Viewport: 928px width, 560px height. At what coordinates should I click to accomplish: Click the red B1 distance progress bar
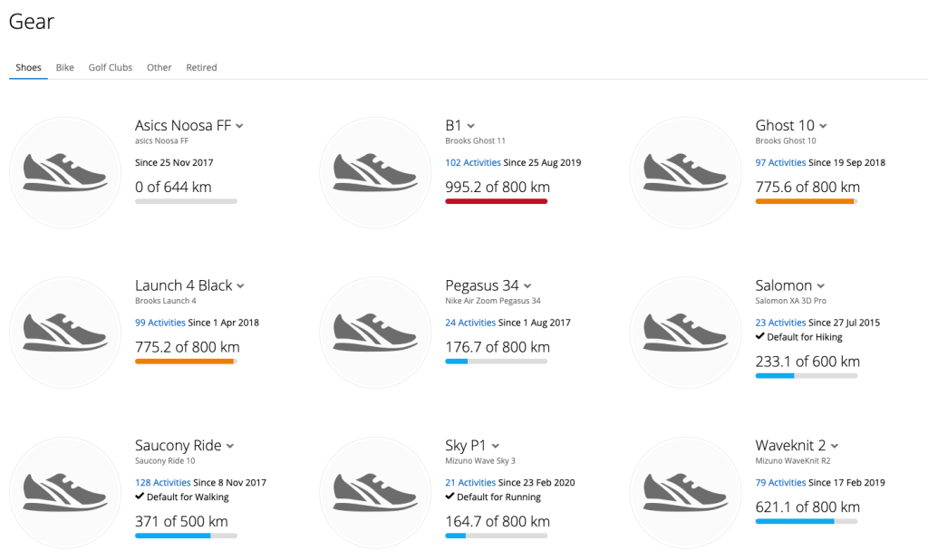[496, 201]
